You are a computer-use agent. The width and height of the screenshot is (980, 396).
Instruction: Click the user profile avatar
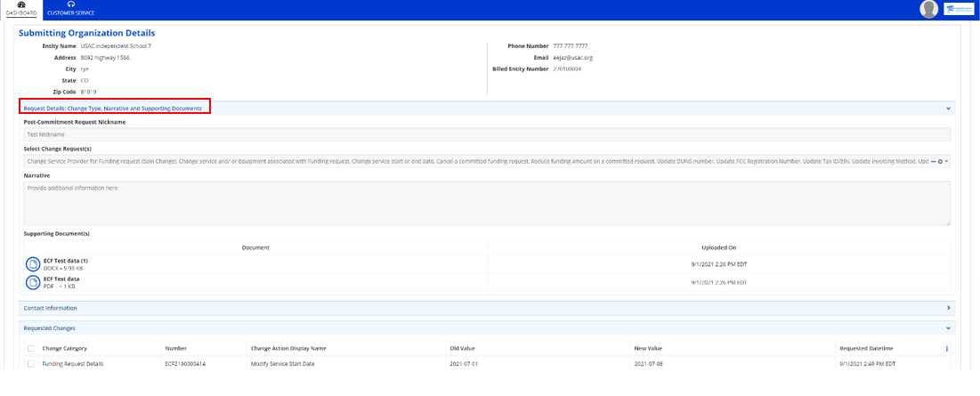(928, 9)
